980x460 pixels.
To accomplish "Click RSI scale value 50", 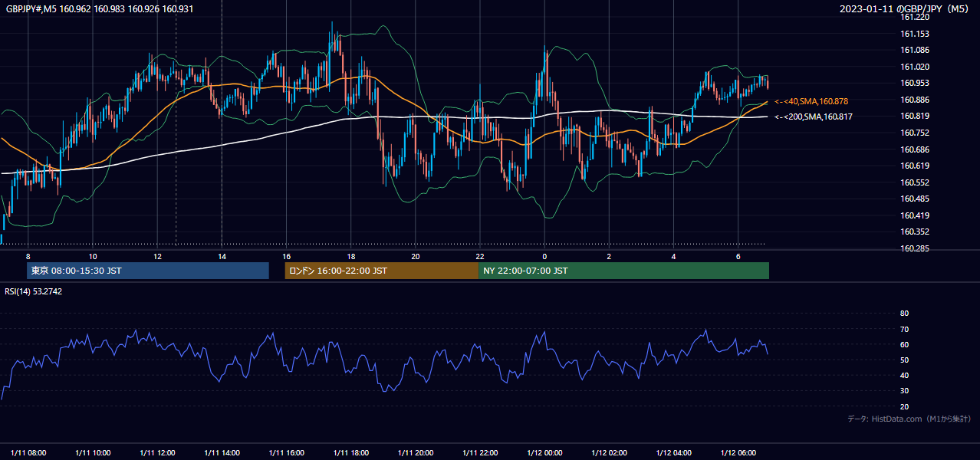I will (904, 360).
